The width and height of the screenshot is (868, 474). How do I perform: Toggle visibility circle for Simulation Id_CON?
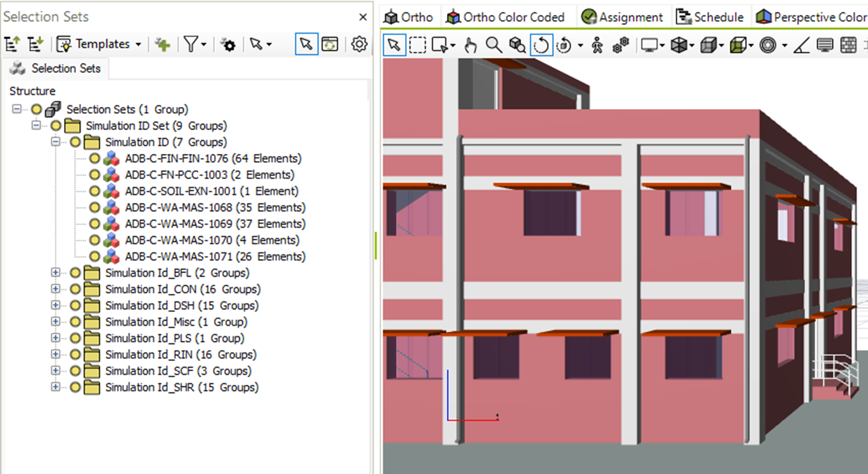click(x=75, y=290)
